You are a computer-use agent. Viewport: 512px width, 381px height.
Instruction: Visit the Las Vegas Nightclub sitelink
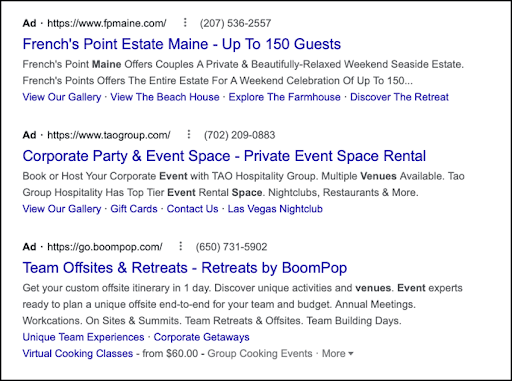point(275,209)
